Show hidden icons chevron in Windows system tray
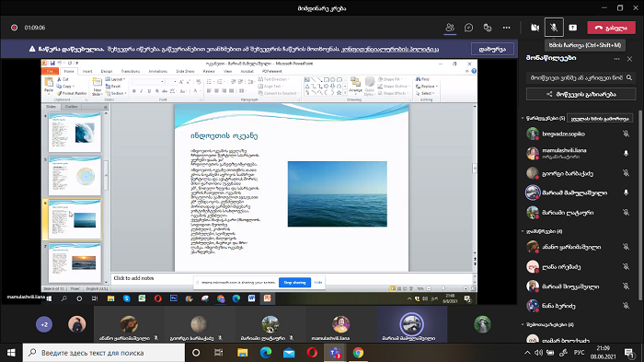The width and height of the screenshot is (644, 362). point(527,353)
